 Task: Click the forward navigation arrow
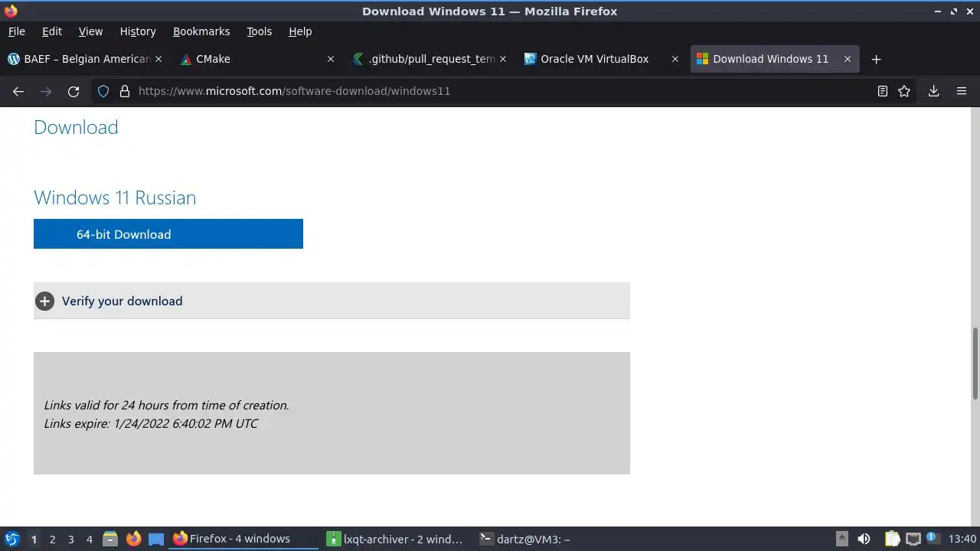click(x=46, y=91)
